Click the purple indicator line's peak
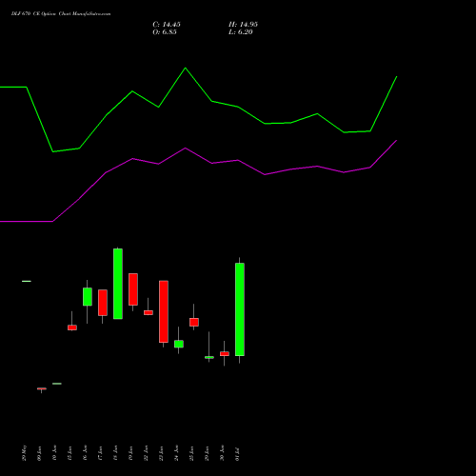 click(x=396, y=140)
